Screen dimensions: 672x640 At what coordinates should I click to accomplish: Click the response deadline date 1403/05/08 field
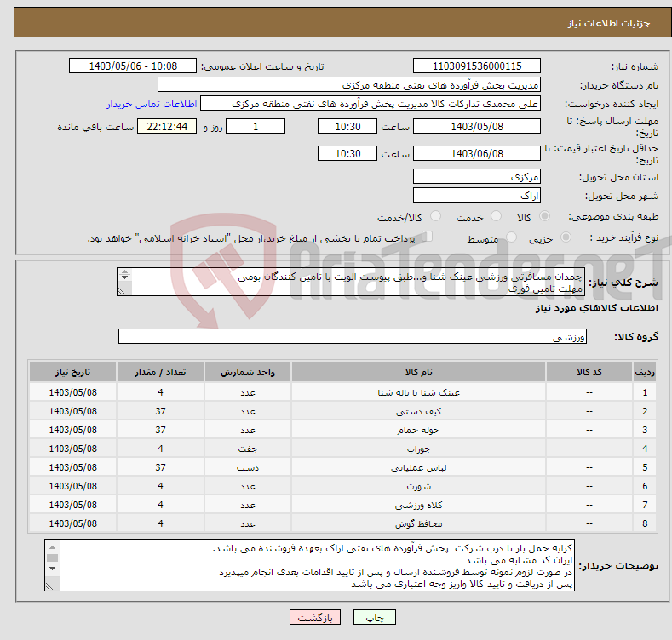pos(477,126)
